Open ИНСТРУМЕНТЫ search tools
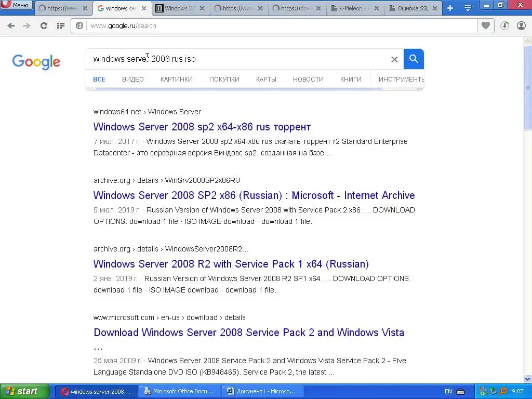The width and height of the screenshot is (532, 399). (x=401, y=79)
